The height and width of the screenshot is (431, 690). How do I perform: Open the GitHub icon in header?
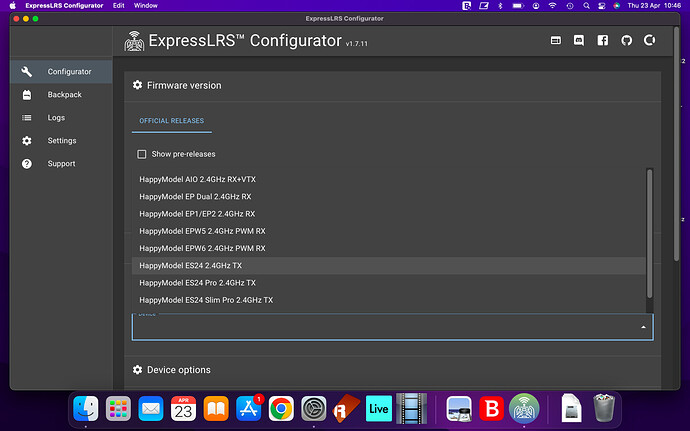(626, 41)
